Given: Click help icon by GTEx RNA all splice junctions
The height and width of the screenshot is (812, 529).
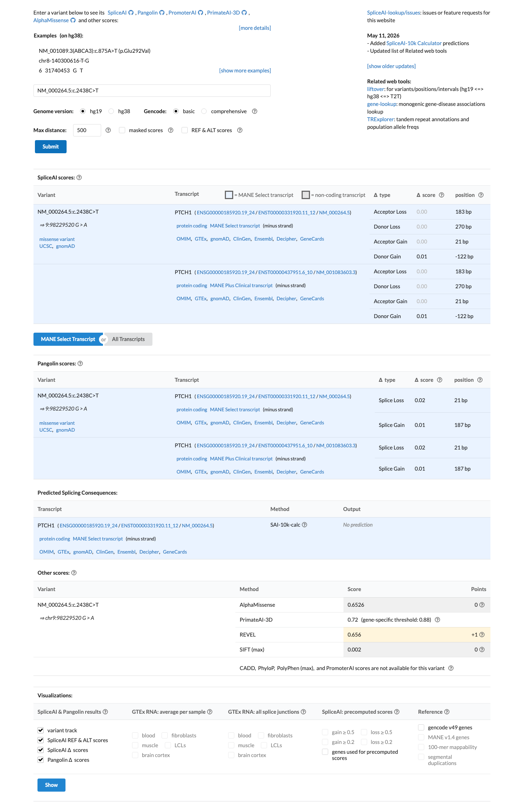Looking at the screenshot, I should tap(303, 712).
